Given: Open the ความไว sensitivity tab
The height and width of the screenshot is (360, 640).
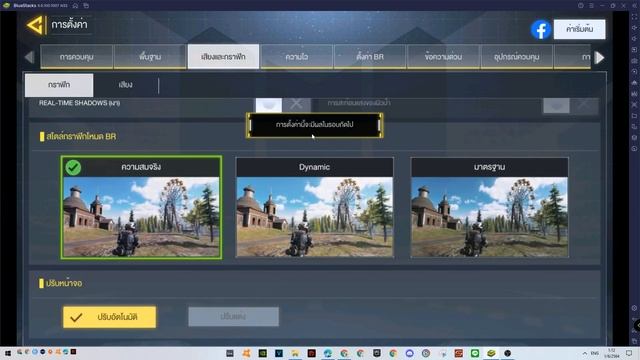Looking at the screenshot, I should pyautogui.click(x=297, y=57).
